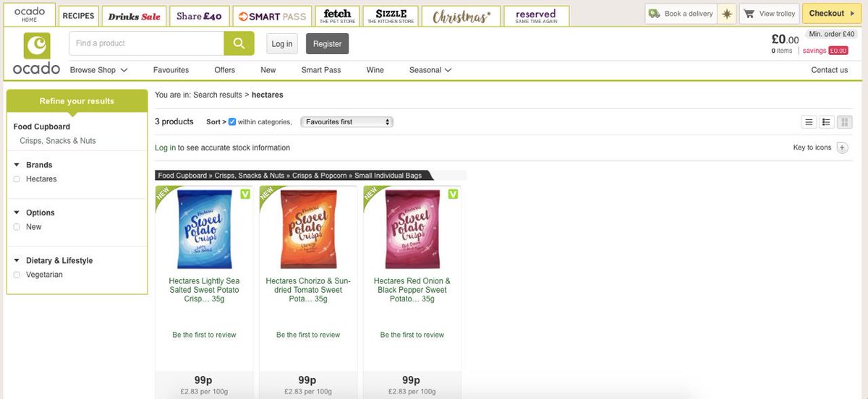Open Hectares Red Onion & Black Pepper title
The image size is (868, 399).
tap(412, 290)
